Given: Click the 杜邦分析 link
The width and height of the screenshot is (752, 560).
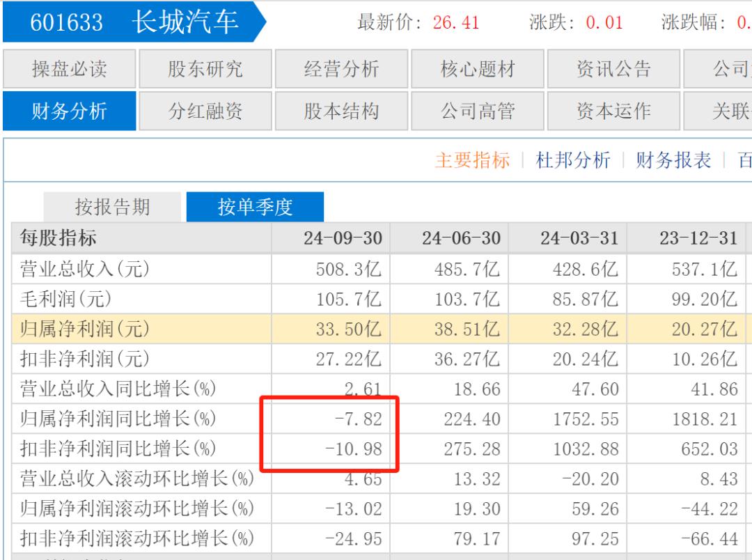Looking at the screenshot, I should [x=572, y=160].
